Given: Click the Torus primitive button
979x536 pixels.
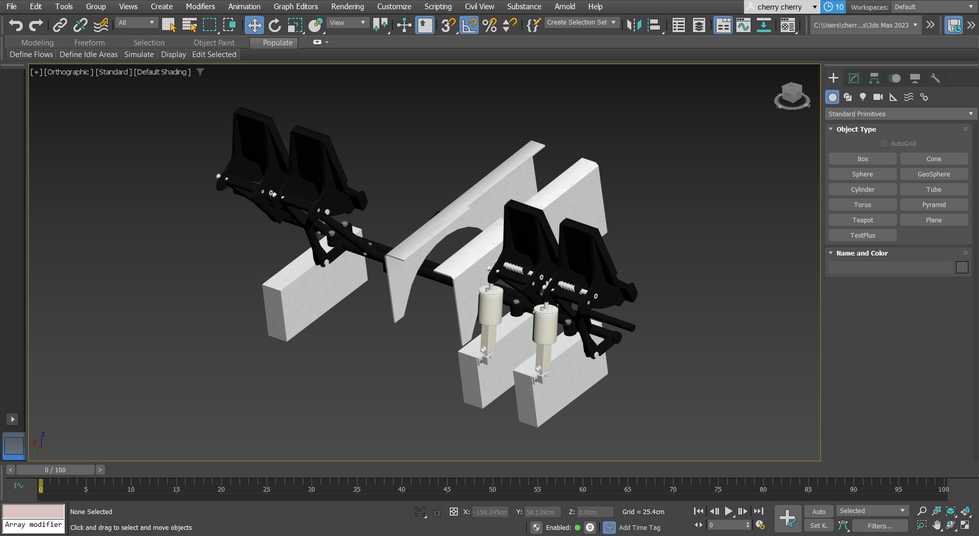Looking at the screenshot, I should pyautogui.click(x=862, y=205).
